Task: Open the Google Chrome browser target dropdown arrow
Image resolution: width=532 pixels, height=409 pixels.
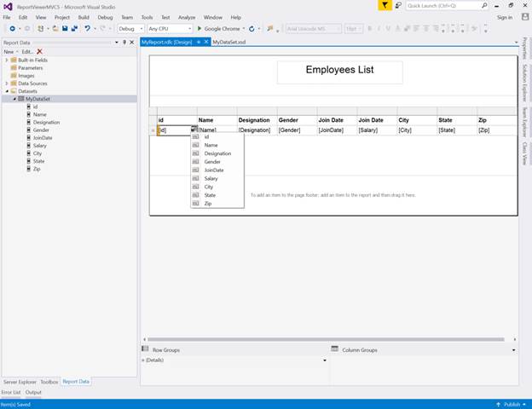Action: 244,29
